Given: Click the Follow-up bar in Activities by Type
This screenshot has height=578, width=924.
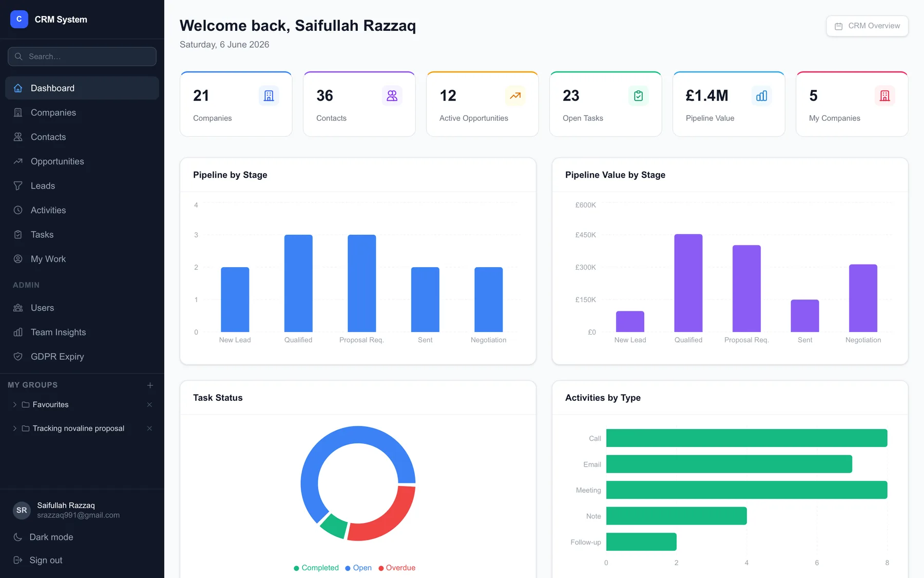Looking at the screenshot, I should (641, 542).
